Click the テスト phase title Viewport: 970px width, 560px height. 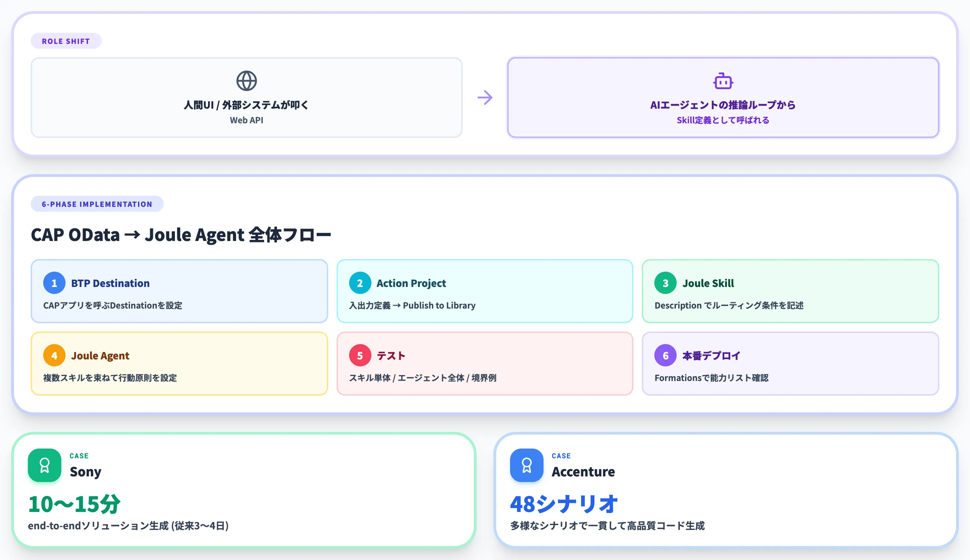pyautogui.click(x=391, y=355)
